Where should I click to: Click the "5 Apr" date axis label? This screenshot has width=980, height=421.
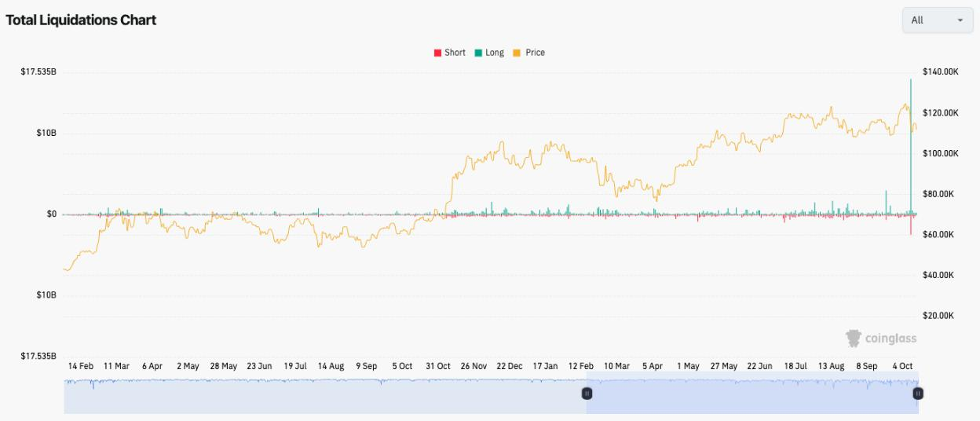pyautogui.click(x=653, y=366)
